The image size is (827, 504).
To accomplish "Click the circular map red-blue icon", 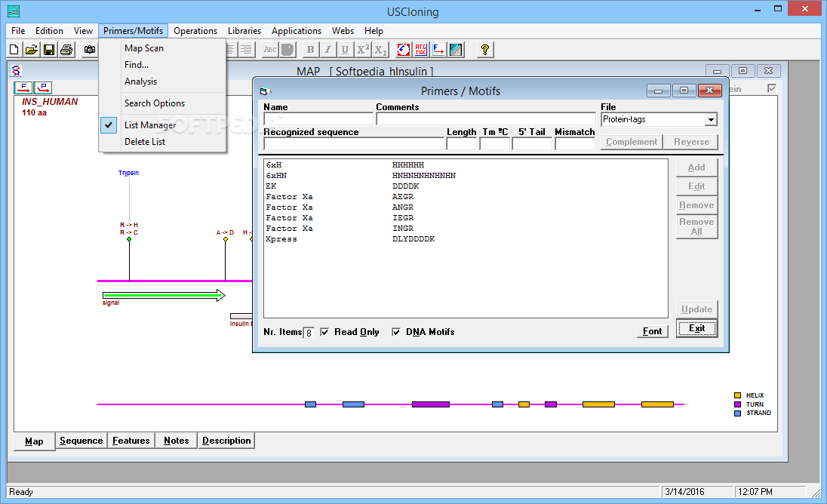I will pos(404,50).
